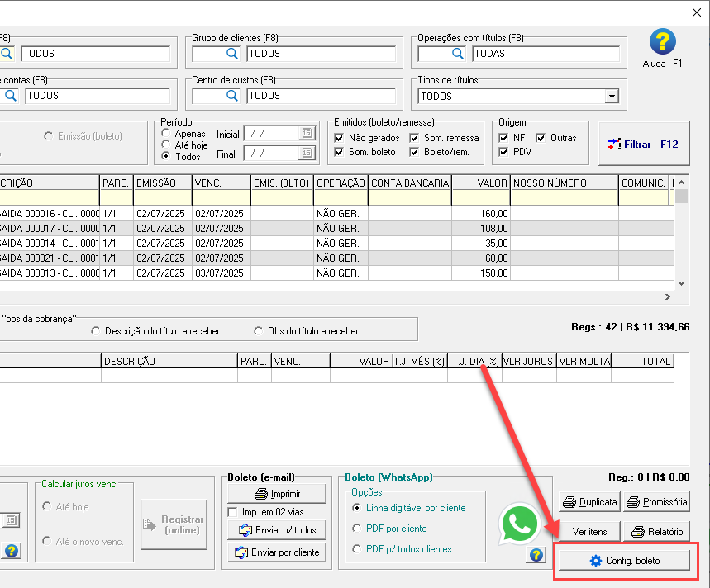Click VALOR column header in upper grid

pos(481,183)
